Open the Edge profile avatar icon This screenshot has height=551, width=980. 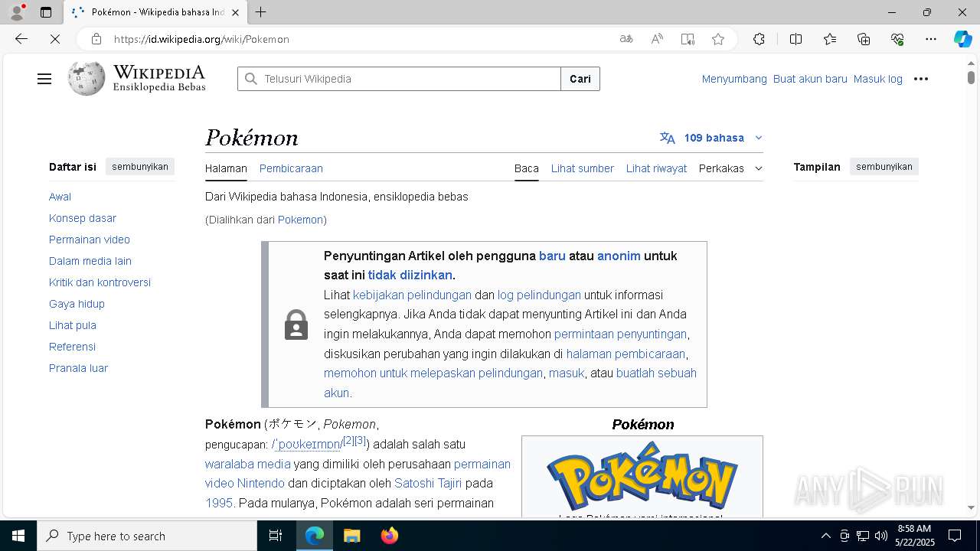(17, 12)
